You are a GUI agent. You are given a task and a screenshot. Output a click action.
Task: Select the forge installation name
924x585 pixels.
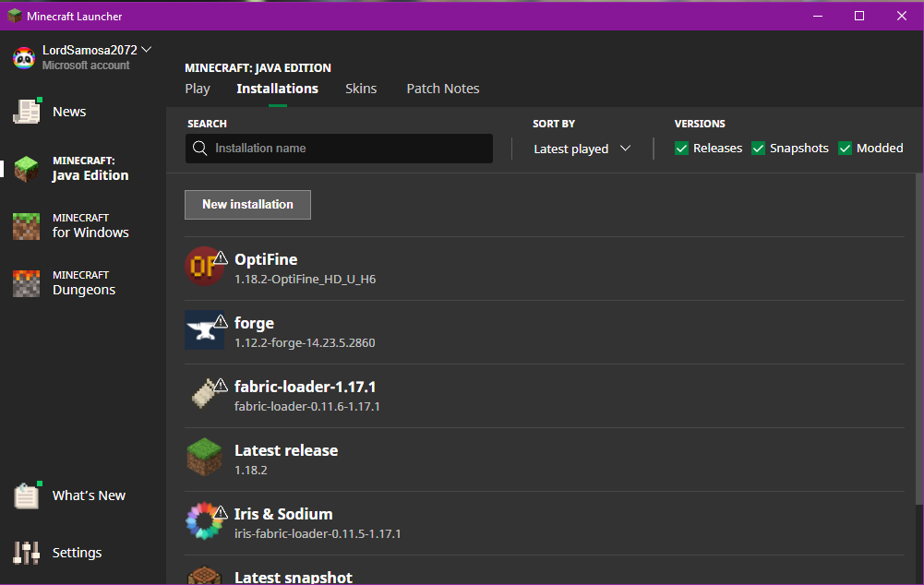coord(254,324)
